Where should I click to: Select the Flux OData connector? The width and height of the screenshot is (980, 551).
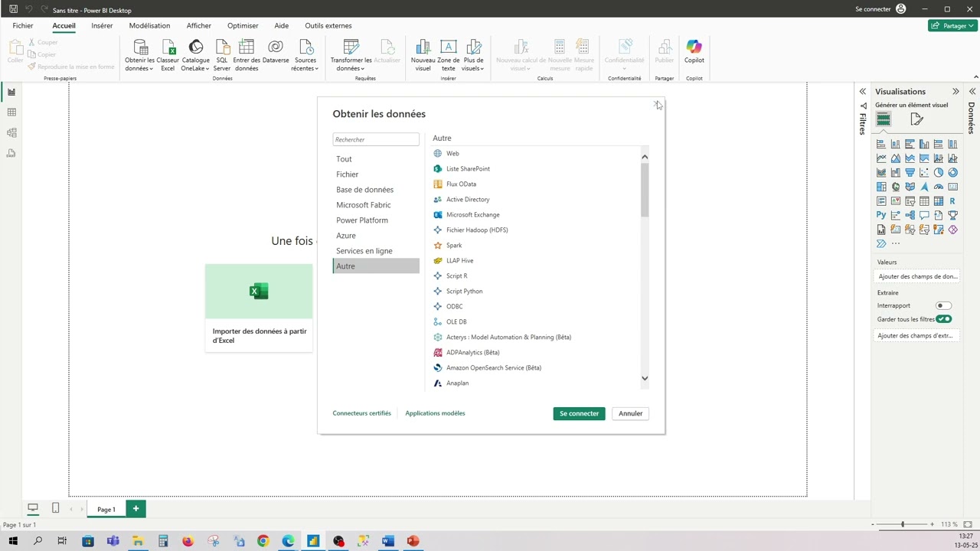click(461, 184)
